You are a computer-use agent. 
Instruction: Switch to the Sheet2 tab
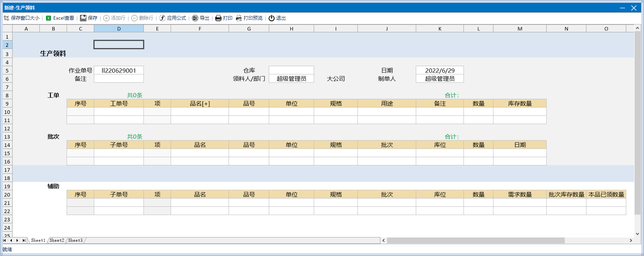pos(57,240)
